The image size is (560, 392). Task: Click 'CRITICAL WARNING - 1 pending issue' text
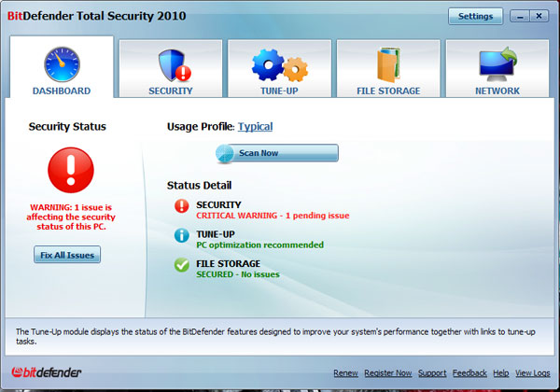[x=273, y=216]
